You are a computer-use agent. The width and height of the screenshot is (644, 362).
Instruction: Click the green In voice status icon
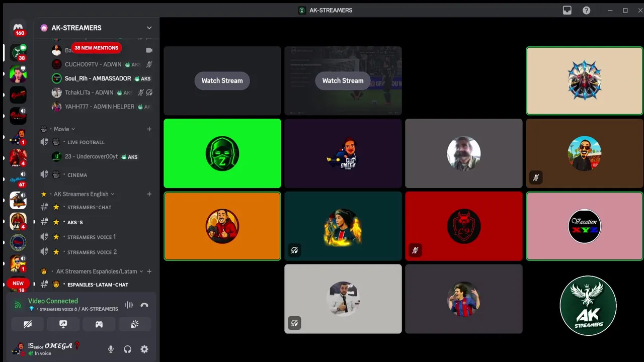tap(31, 353)
